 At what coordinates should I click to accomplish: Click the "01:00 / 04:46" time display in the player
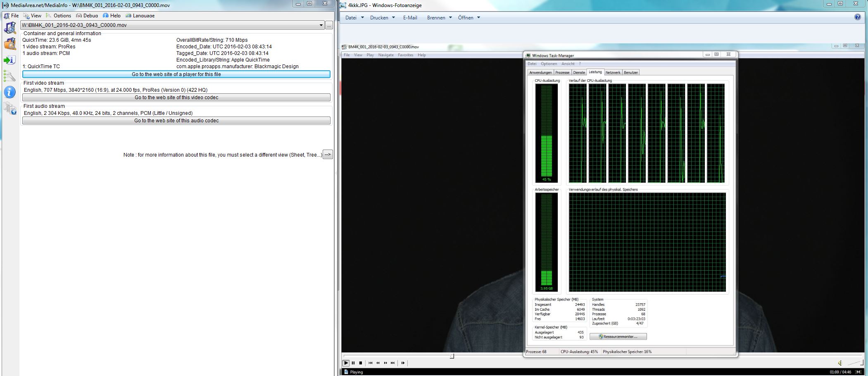pos(841,372)
